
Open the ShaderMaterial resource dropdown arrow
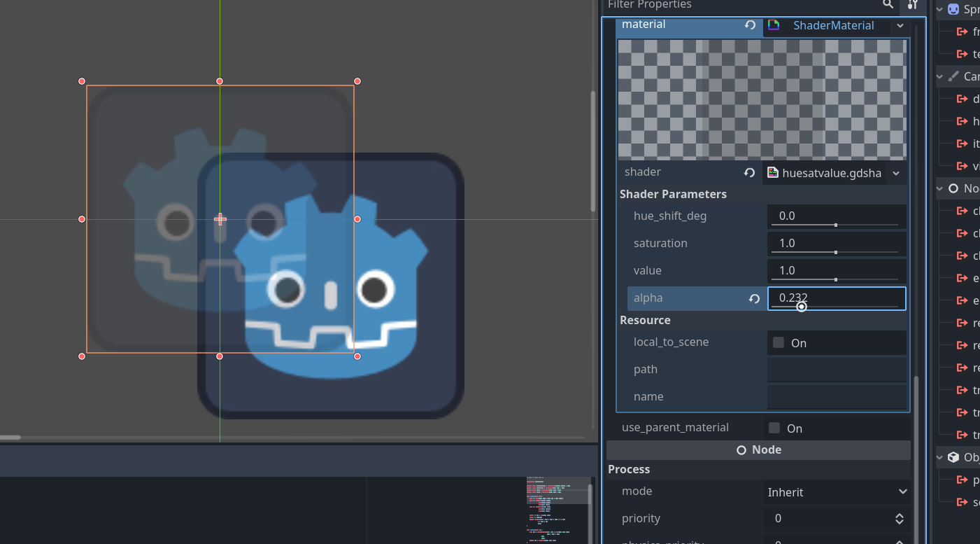pos(900,25)
